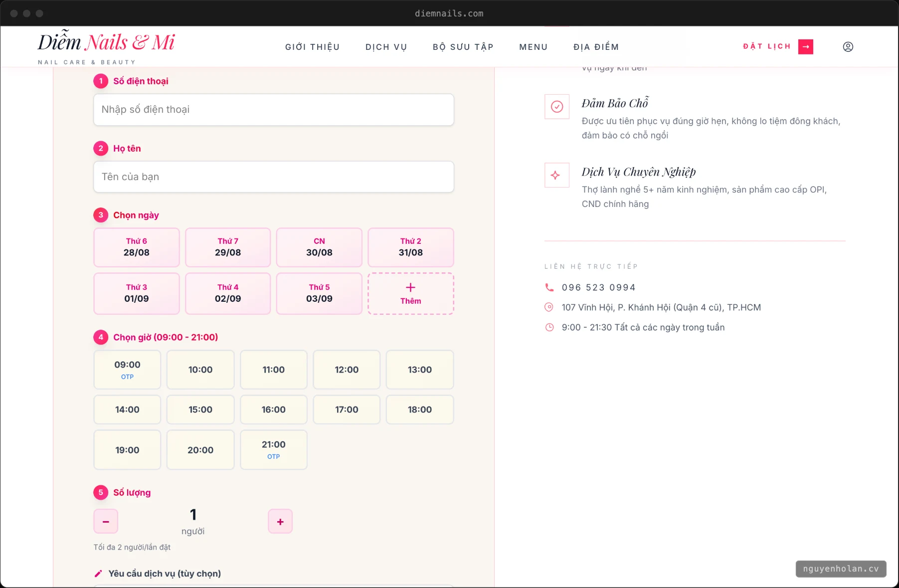899x588 pixels.
Task: Pick the 09:00 OTP time slot
Action: pyautogui.click(x=127, y=370)
